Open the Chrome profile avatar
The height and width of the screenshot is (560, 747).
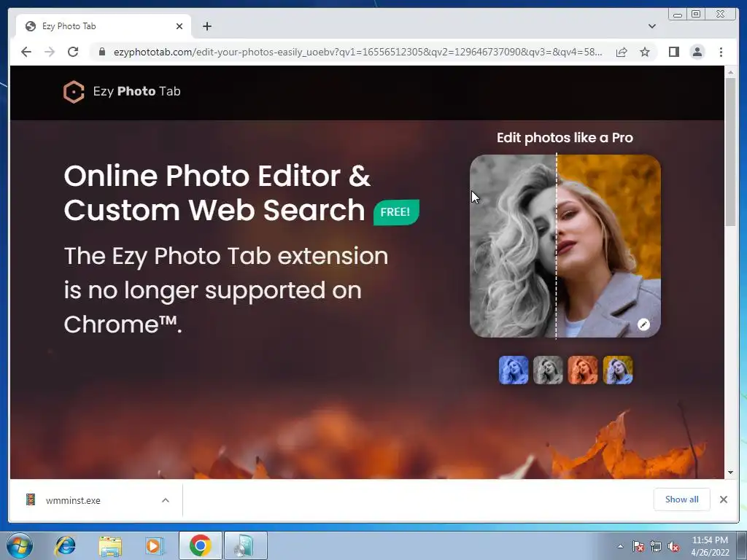click(697, 52)
